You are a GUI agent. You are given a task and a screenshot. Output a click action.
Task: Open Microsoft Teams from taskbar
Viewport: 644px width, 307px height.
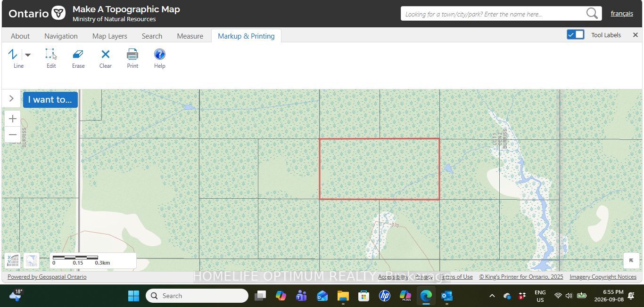coord(301,296)
